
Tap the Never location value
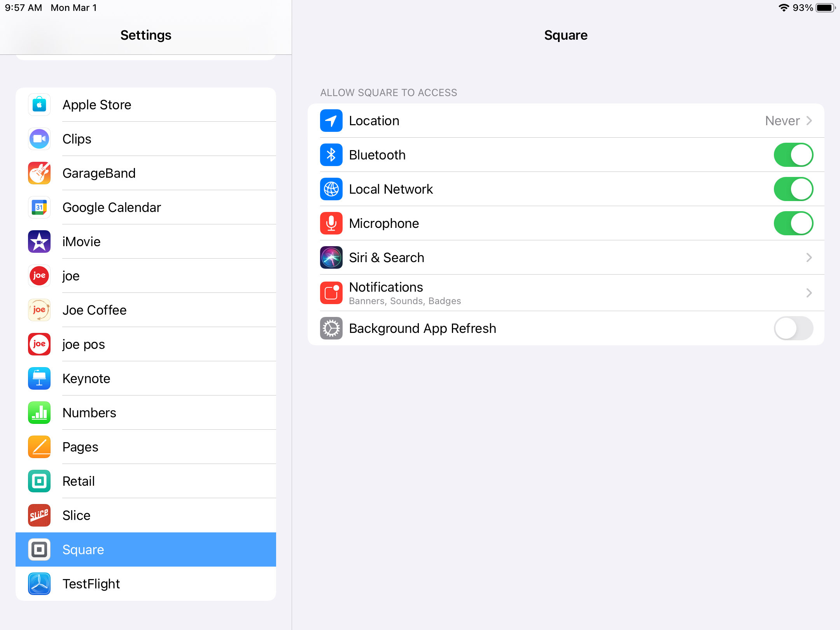click(782, 121)
